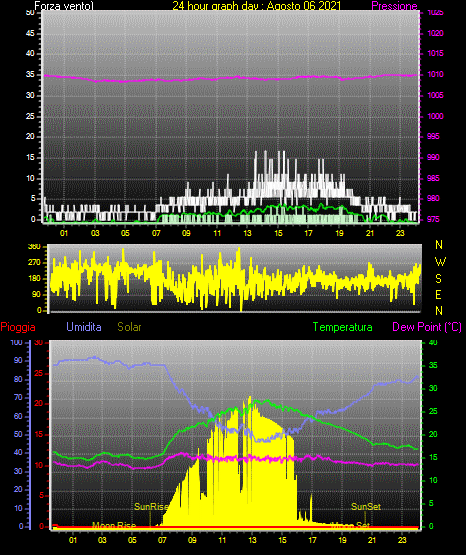Screen dimensions: 466x555
Task: Click the '270' wind direction axis value
Action: [34, 263]
